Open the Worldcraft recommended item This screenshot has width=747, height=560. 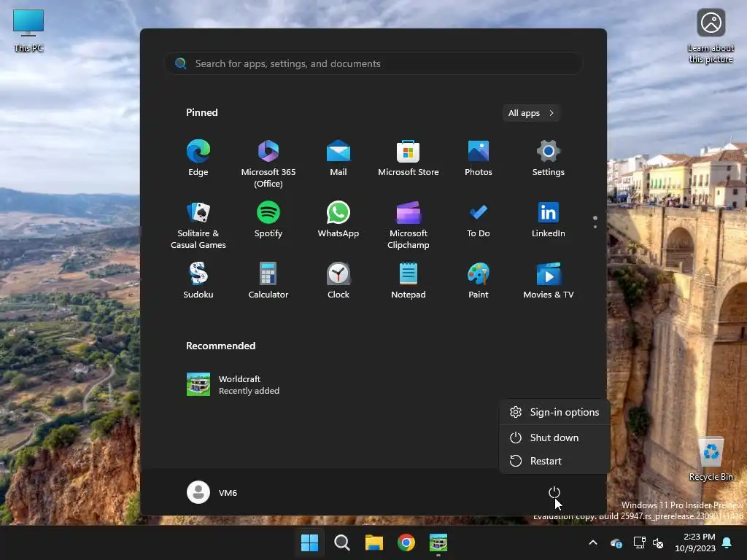pos(233,384)
